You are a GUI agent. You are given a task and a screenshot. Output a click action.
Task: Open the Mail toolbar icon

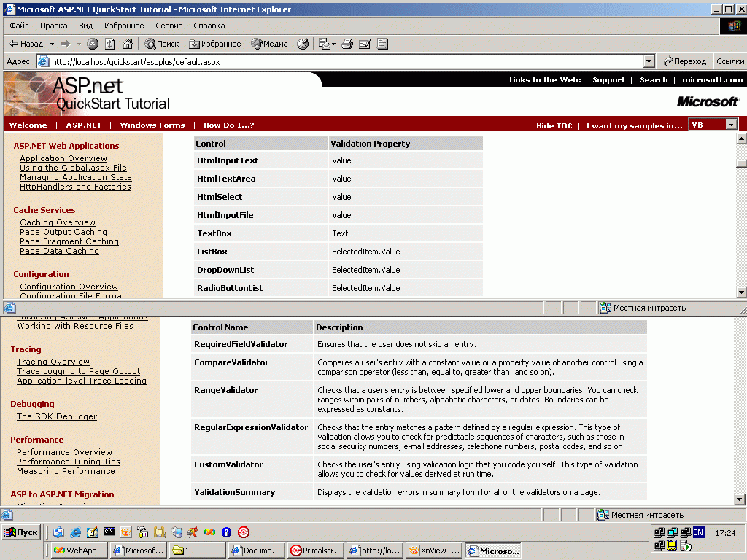tap(326, 44)
